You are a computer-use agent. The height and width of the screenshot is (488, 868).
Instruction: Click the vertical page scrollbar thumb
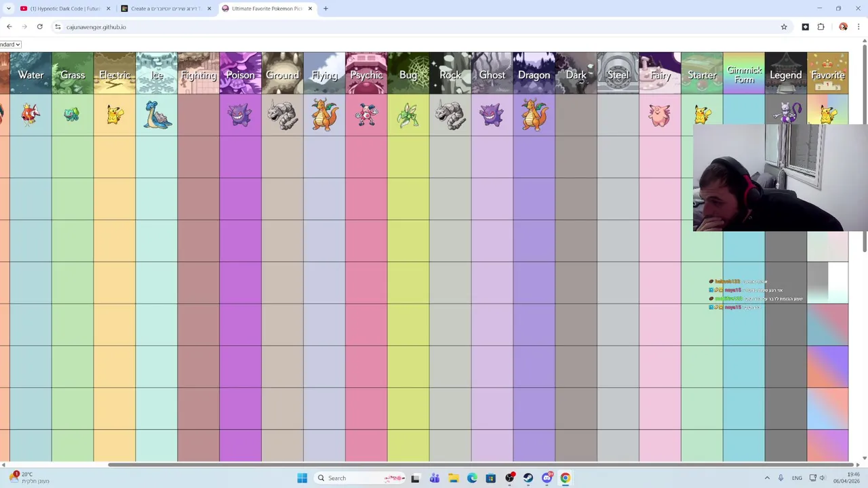tap(865, 149)
